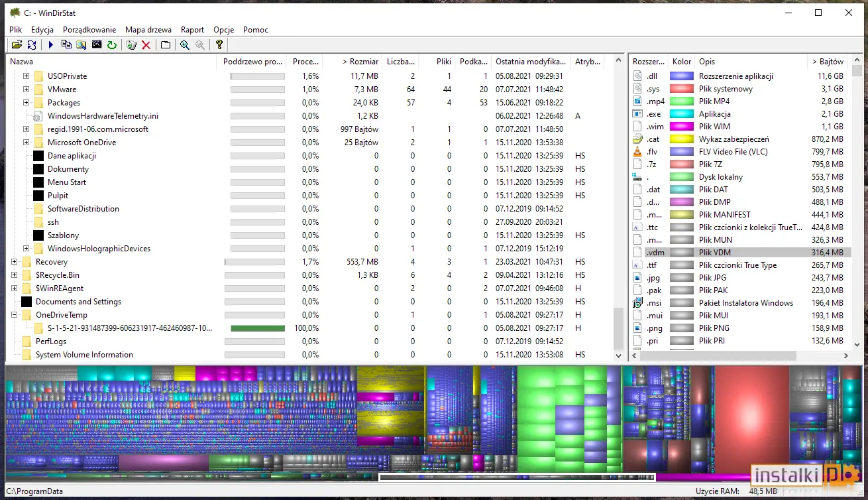Expand the VMware folder node
The width and height of the screenshot is (868, 500).
tap(27, 89)
